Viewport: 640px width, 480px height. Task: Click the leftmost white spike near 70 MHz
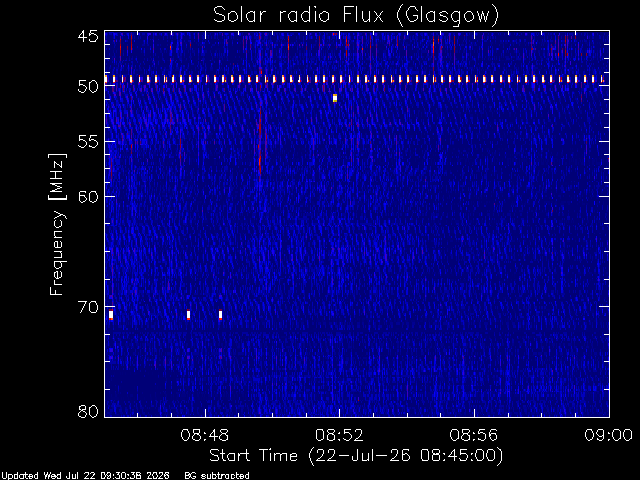pyautogui.click(x=111, y=315)
